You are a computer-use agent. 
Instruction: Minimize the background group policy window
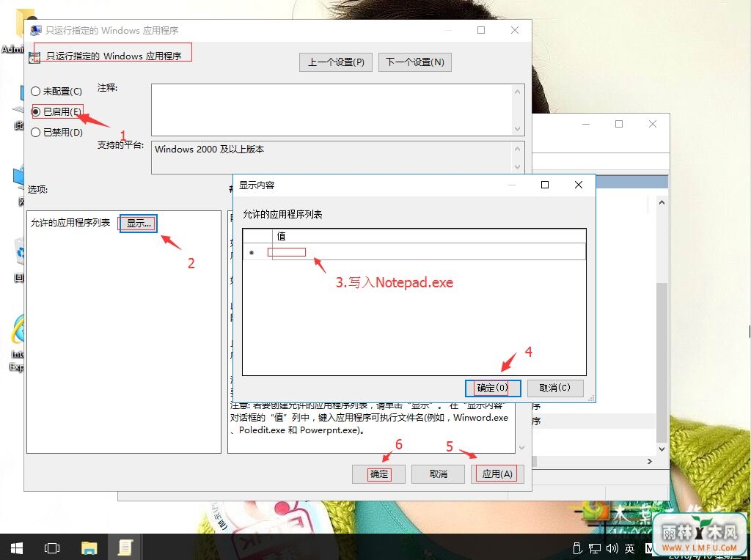[x=586, y=124]
